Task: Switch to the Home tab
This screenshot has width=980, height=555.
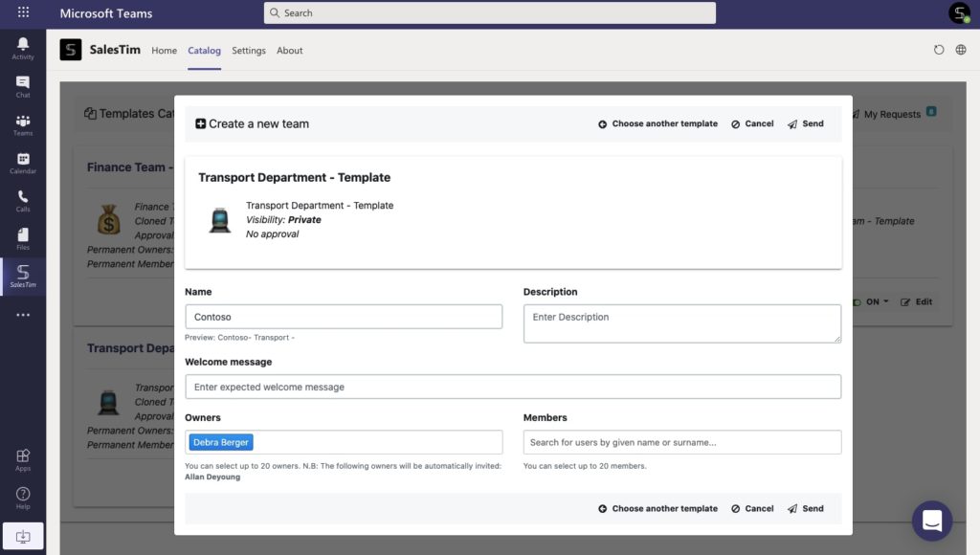Action: pos(164,51)
